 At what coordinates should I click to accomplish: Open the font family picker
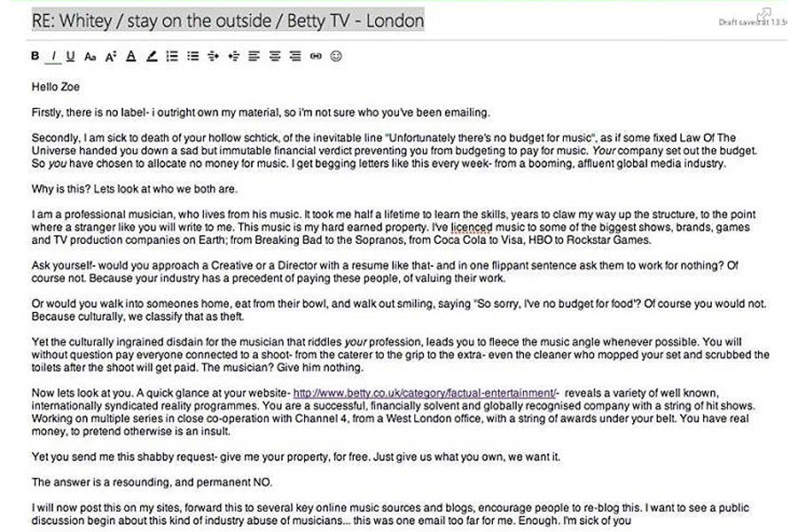point(90,56)
